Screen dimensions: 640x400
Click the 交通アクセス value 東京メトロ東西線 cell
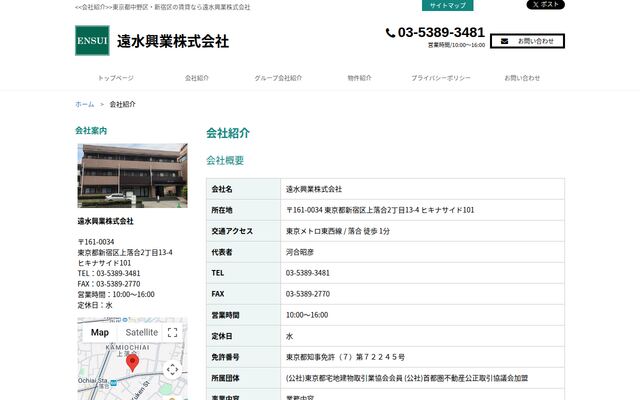[x=422, y=231]
